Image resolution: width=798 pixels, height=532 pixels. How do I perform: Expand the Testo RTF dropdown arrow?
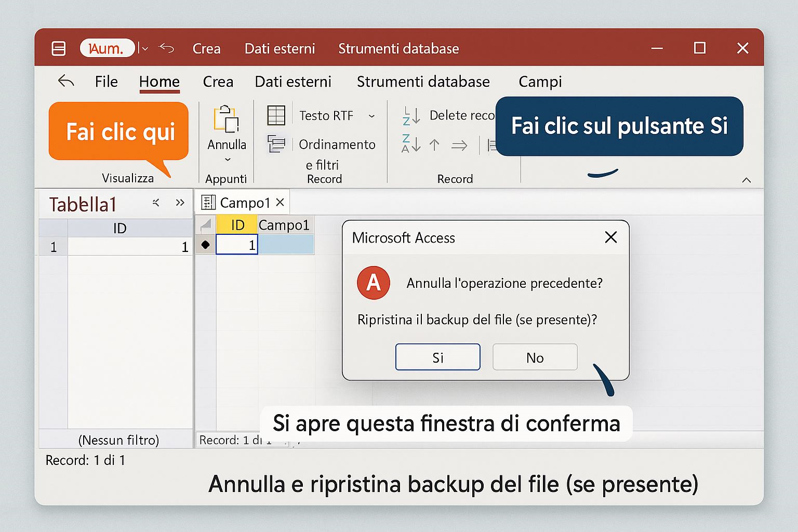(x=371, y=116)
